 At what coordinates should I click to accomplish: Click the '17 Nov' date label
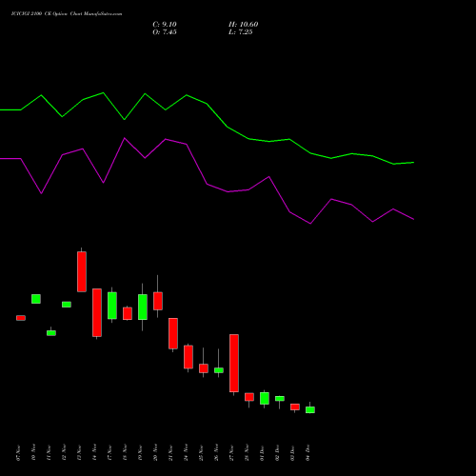click(x=109, y=453)
